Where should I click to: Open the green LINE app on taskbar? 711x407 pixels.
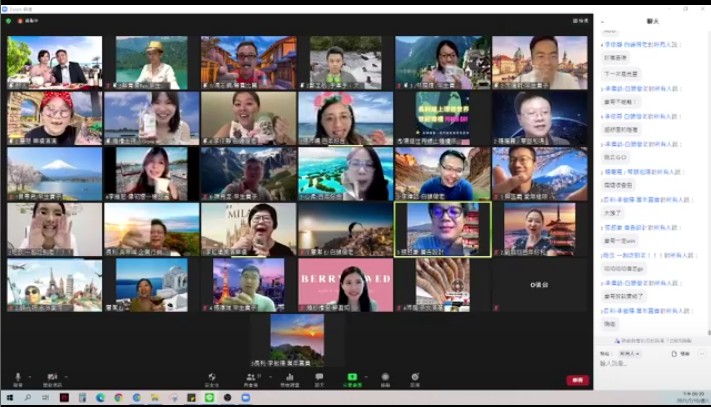[209, 397]
